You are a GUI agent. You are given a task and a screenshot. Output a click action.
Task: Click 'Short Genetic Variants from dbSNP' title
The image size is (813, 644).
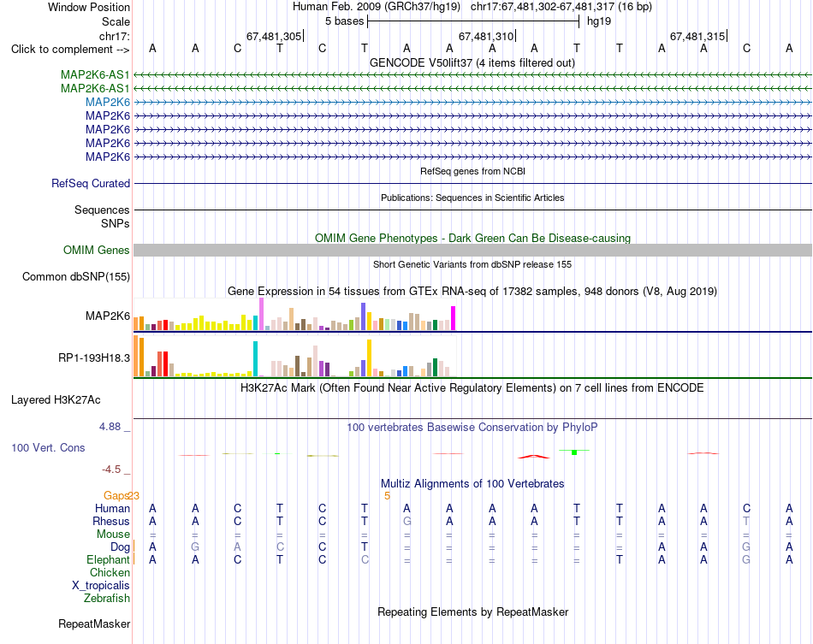click(x=472, y=264)
